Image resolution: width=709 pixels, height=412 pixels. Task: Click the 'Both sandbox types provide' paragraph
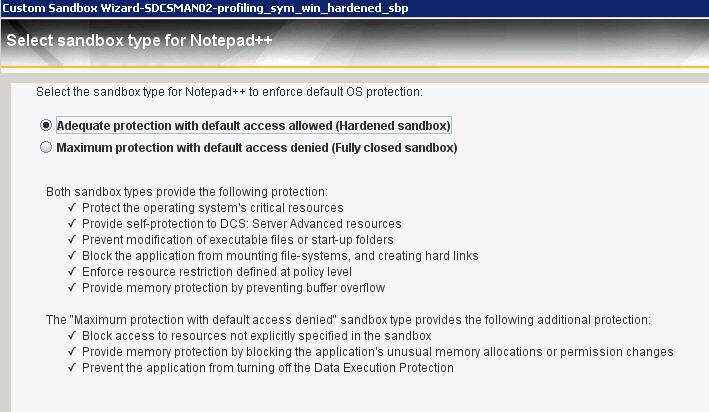(187, 191)
